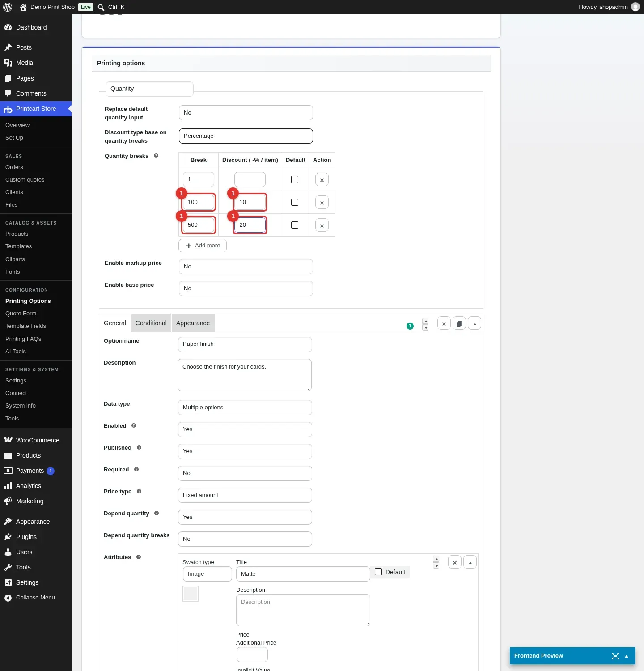Viewport: 644px width, 671px height.
Task: Open the Quantity breaks help icon
Action: (156, 156)
